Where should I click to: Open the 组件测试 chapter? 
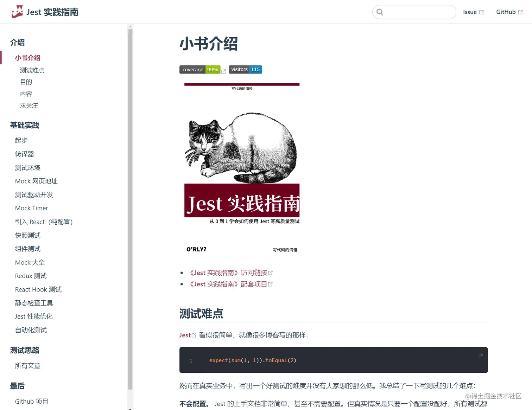tap(28, 249)
